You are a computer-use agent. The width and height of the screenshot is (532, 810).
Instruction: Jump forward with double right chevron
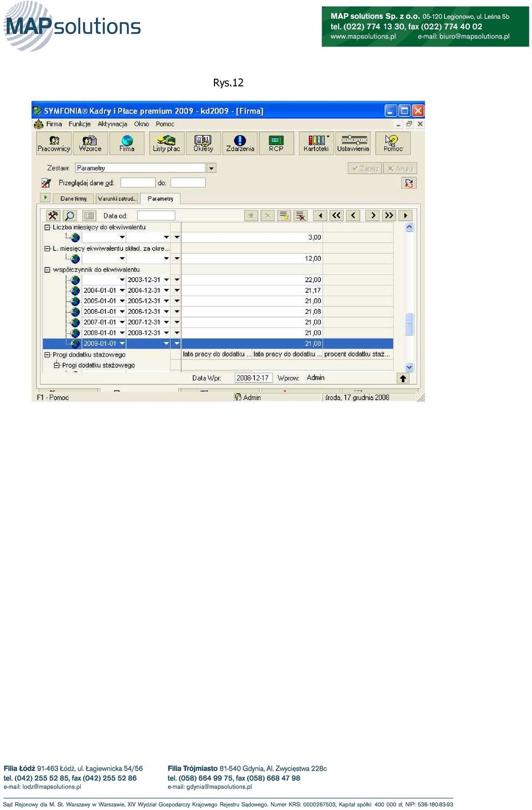pyautogui.click(x=389, y=215)
